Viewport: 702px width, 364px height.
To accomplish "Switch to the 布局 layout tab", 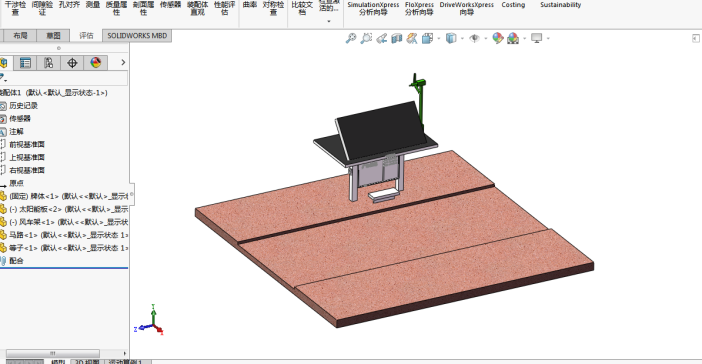I will point(20,35).
